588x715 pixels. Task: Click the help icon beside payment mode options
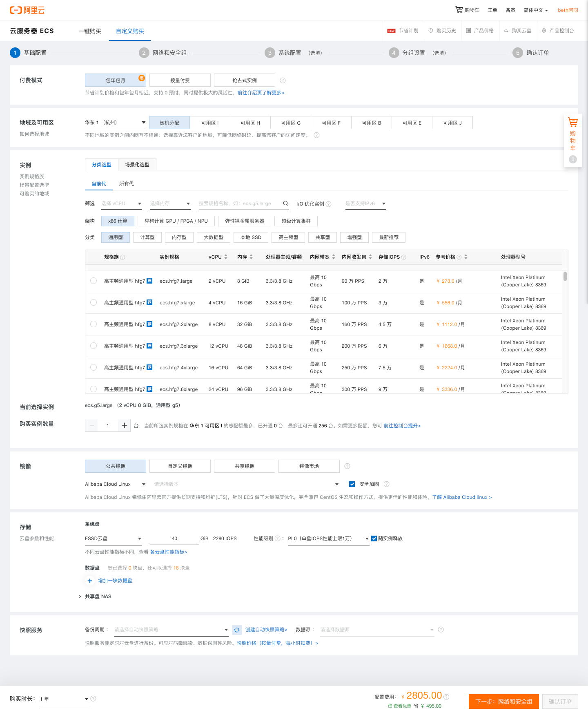[283, 80]
